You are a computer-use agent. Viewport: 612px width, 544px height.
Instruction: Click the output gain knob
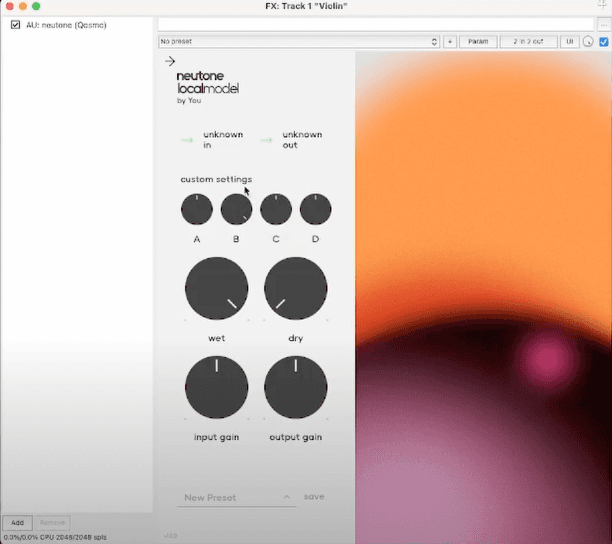click(296, 387)
